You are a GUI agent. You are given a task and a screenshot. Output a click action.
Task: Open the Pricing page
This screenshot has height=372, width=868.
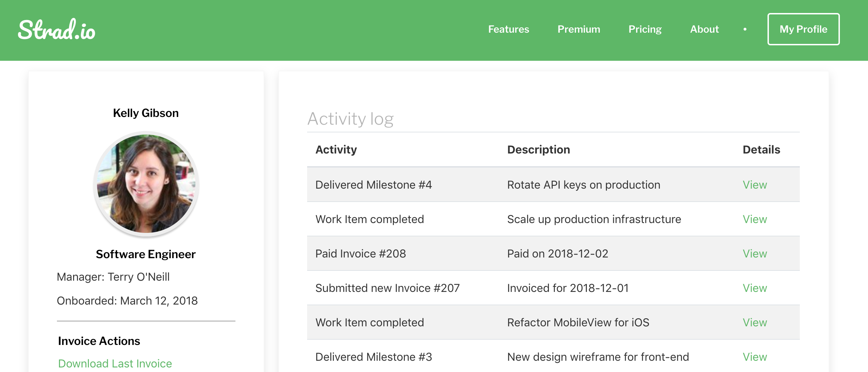point(644,29)
